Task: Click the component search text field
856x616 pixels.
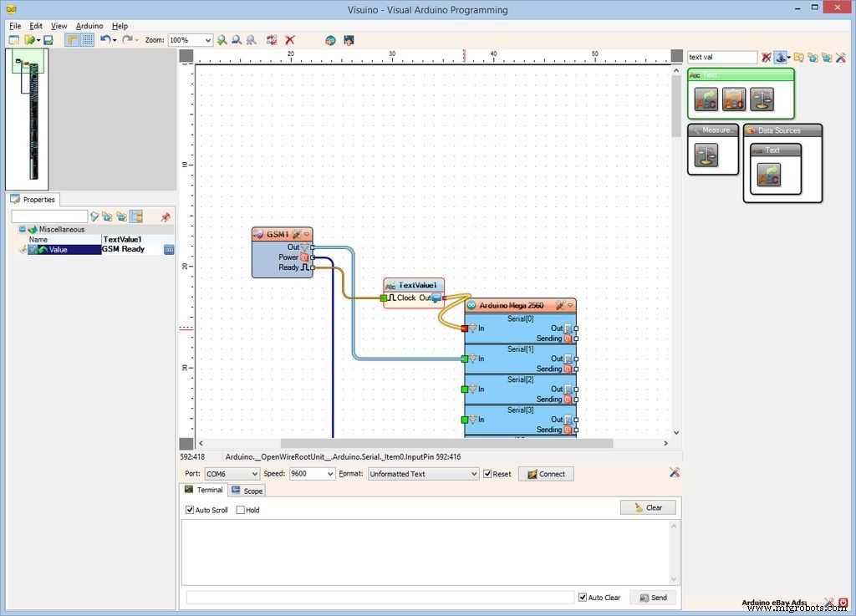Action: point(721,58)
